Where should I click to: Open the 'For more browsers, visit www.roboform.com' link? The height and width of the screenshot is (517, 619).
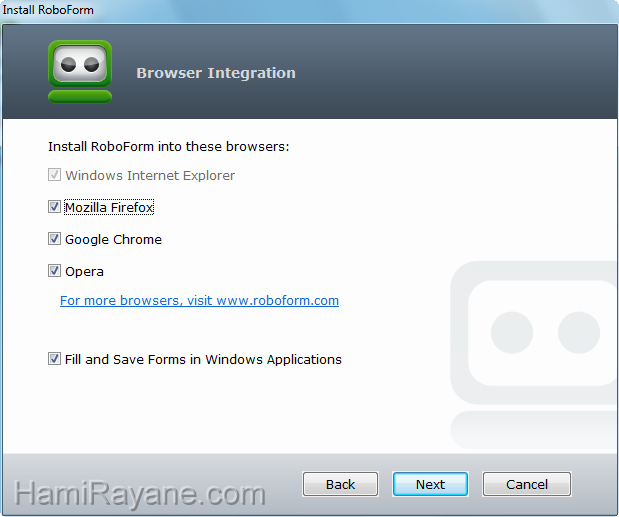[x=199, y=300]
